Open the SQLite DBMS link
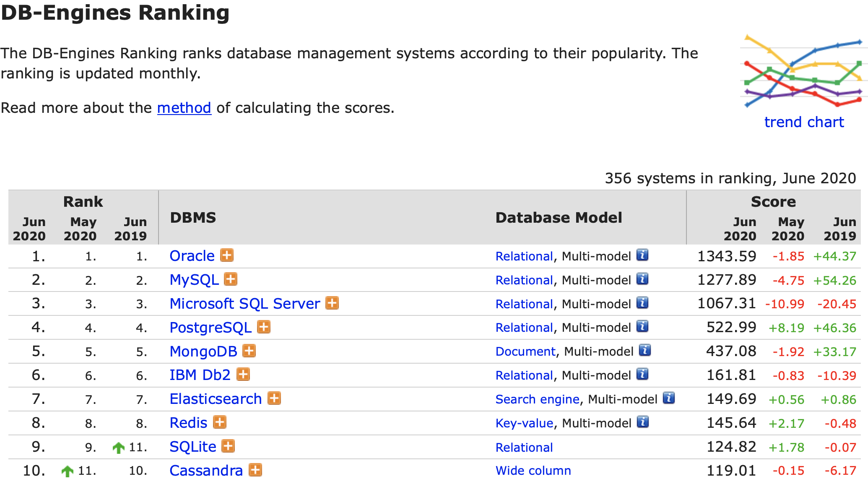This screenshot has height=484, width=868. (193, 447)
